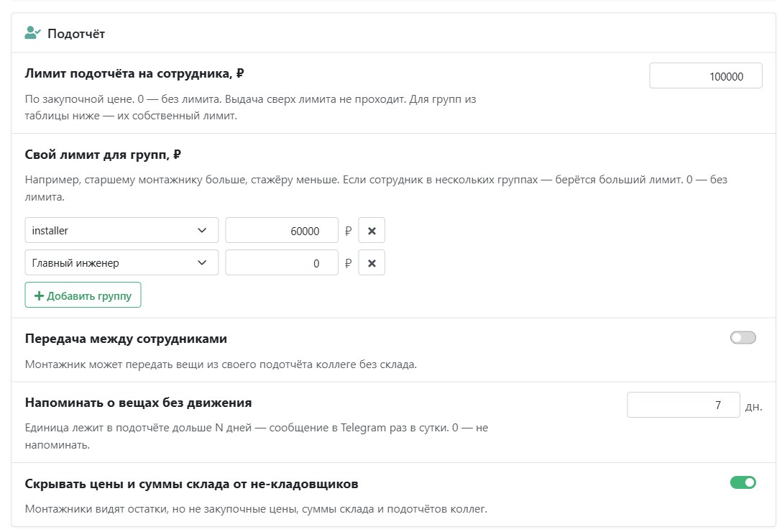This screenshot has height=532, width=782.
Task: Click the Добавить группу button
Action: pos(83,295)
